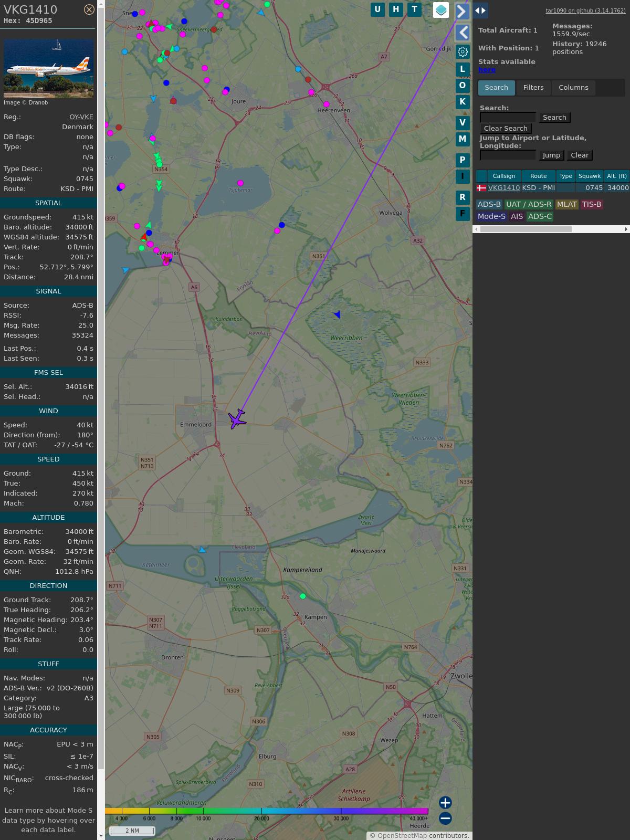Zoom out with the minus button
Screen dimensions: 630x840
445,818
